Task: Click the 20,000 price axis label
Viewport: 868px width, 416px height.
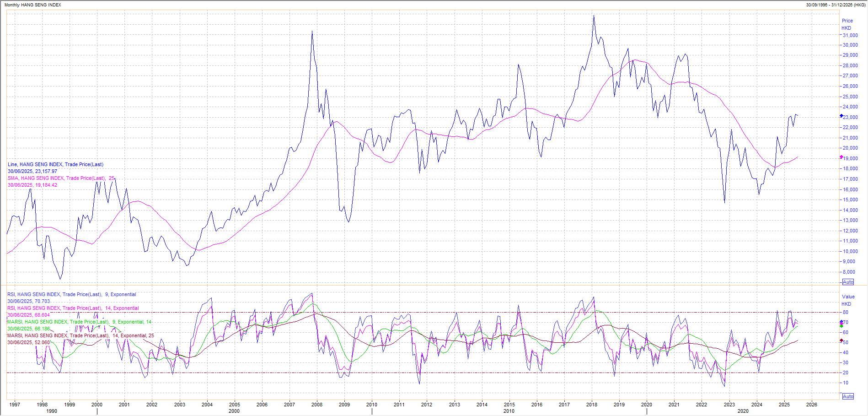Action: click(850, 148)
